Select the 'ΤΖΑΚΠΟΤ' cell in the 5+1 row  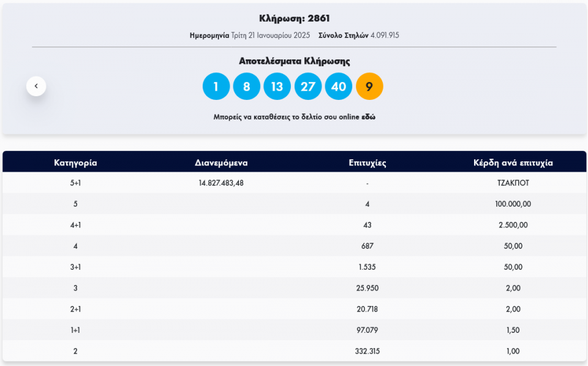(x=513, y=183)
